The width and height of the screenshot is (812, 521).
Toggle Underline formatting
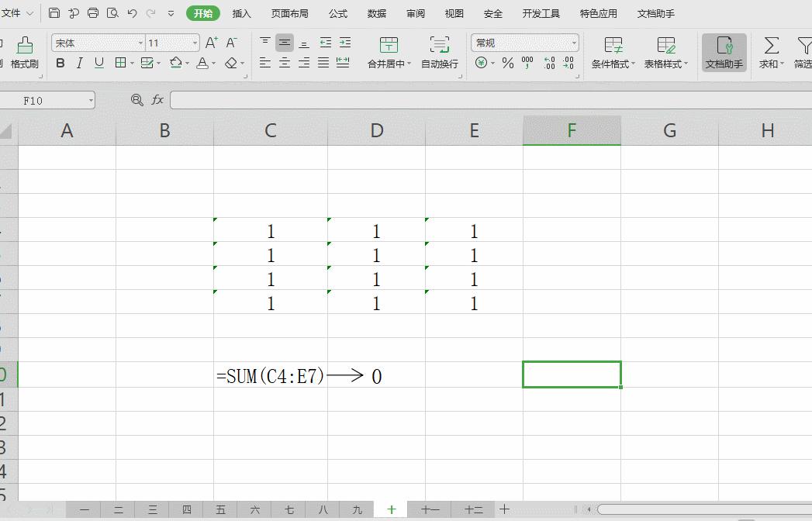pyautogui.click(x=99, y=63)
